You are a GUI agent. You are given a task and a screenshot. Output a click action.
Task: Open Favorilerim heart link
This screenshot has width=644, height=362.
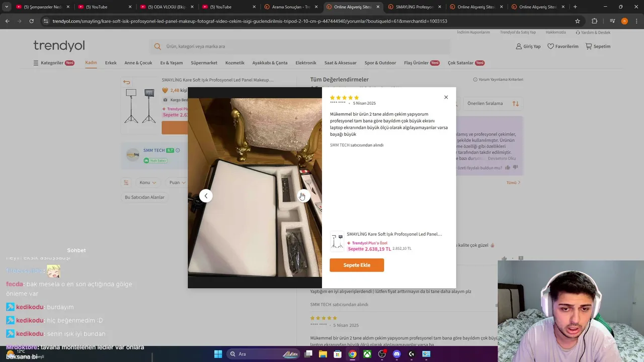(562, 46)
